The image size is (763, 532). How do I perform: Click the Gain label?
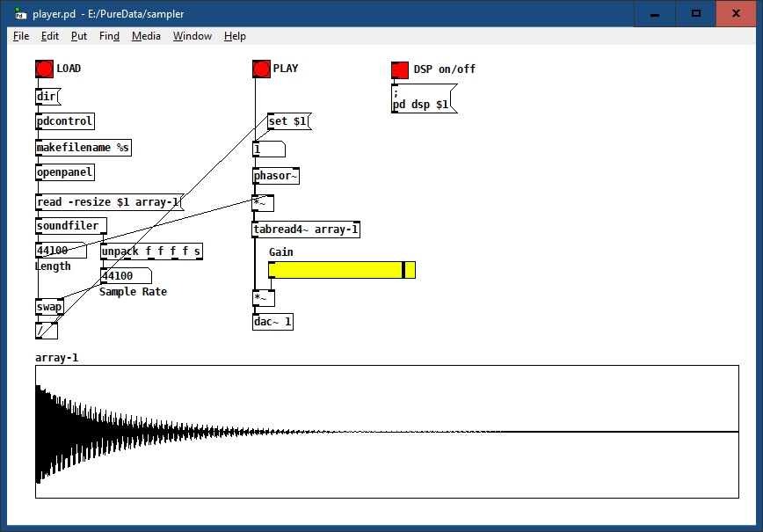(x=280, y=252)
